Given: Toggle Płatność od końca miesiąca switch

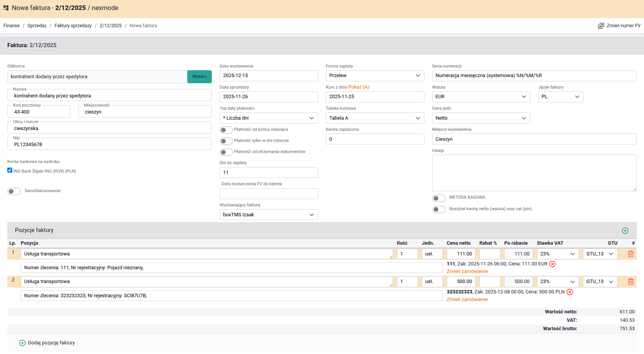Looking at the screenshot, I should (x=226, y=130).
